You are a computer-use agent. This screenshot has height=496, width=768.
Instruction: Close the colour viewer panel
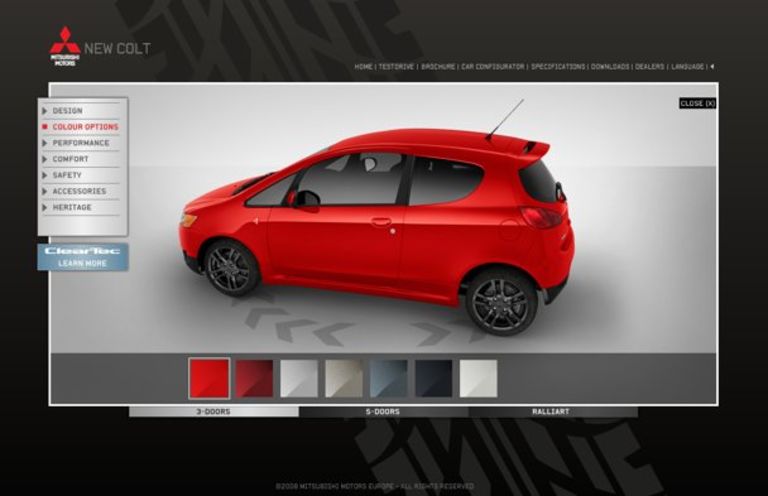[697, 103]
